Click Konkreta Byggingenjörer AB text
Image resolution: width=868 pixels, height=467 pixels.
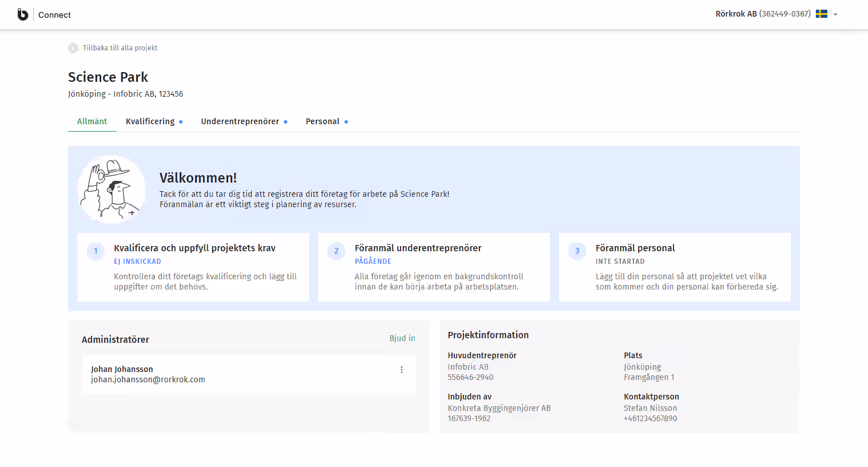tap(499, 408)
